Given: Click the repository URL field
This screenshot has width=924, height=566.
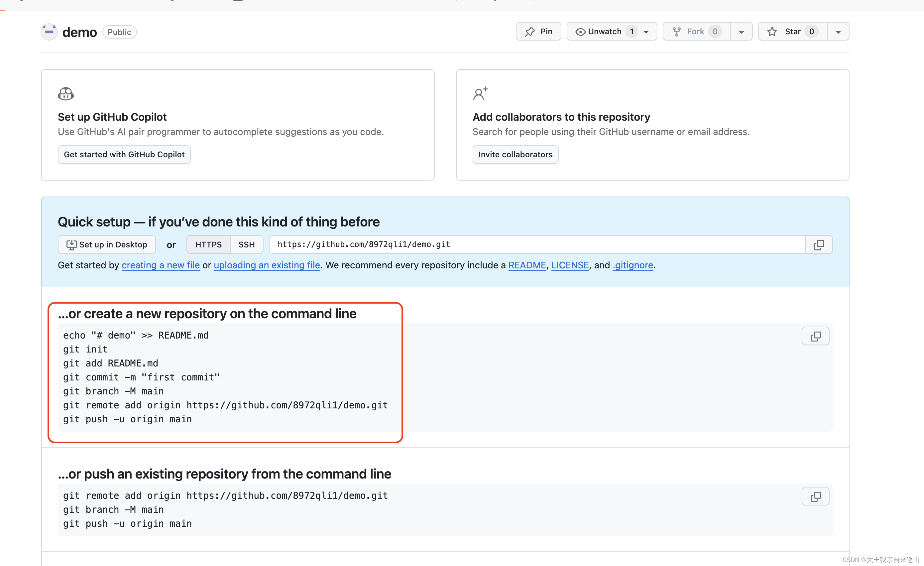Looking at the screenshot, I should pos(537,244).
